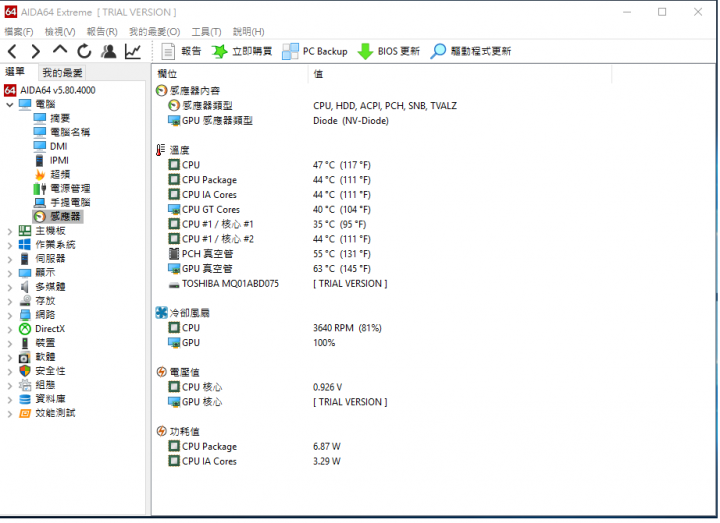Open 說明(H) menu
Image resolution: width=720 pixels, height=523 pixels.
click(248, 32)
